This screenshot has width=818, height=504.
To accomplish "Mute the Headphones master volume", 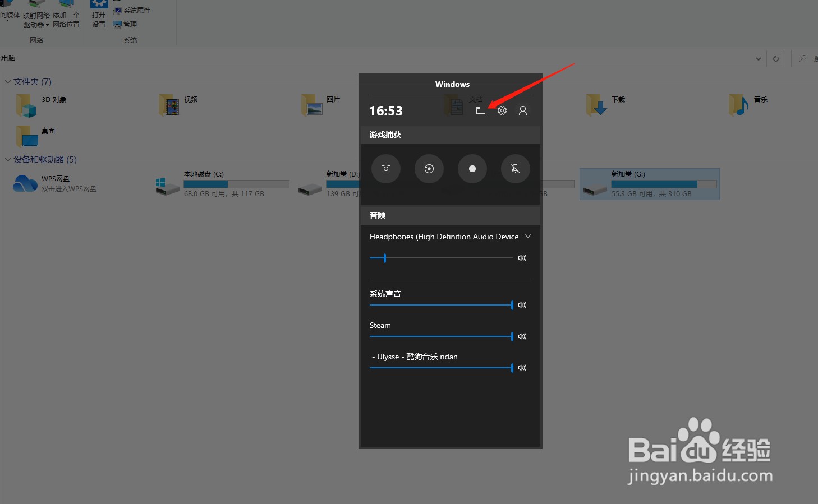I will point(522,258).
